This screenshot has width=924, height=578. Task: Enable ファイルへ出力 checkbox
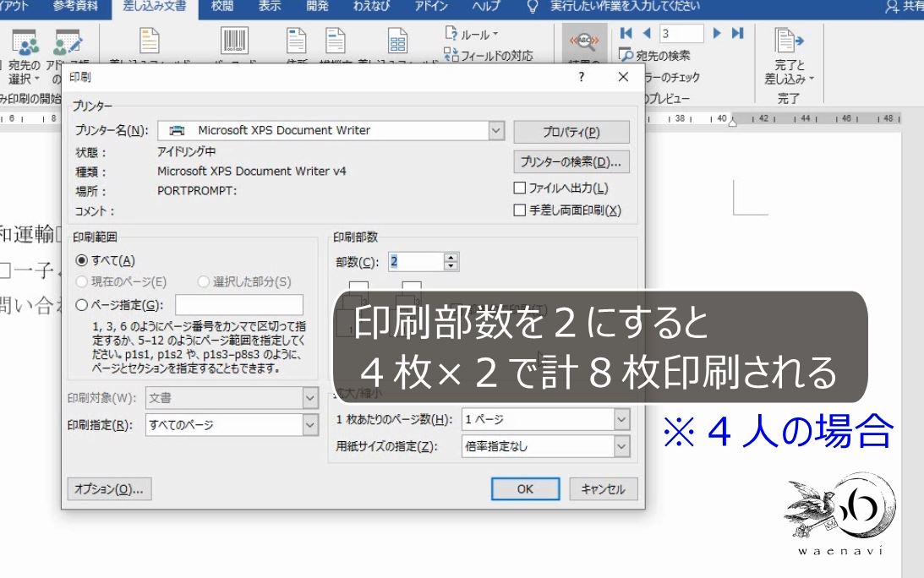click(520, 188)
